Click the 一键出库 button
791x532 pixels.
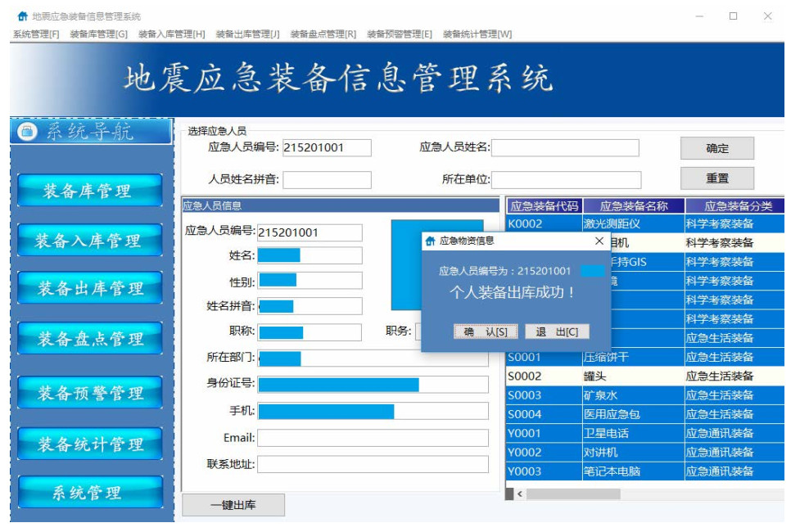click(233, 505)
